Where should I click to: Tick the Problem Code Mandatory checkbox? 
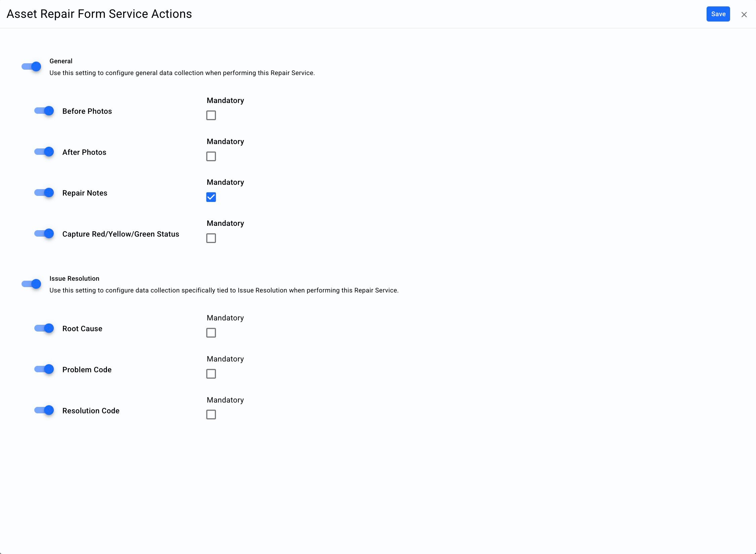click(x=211, y=374)
